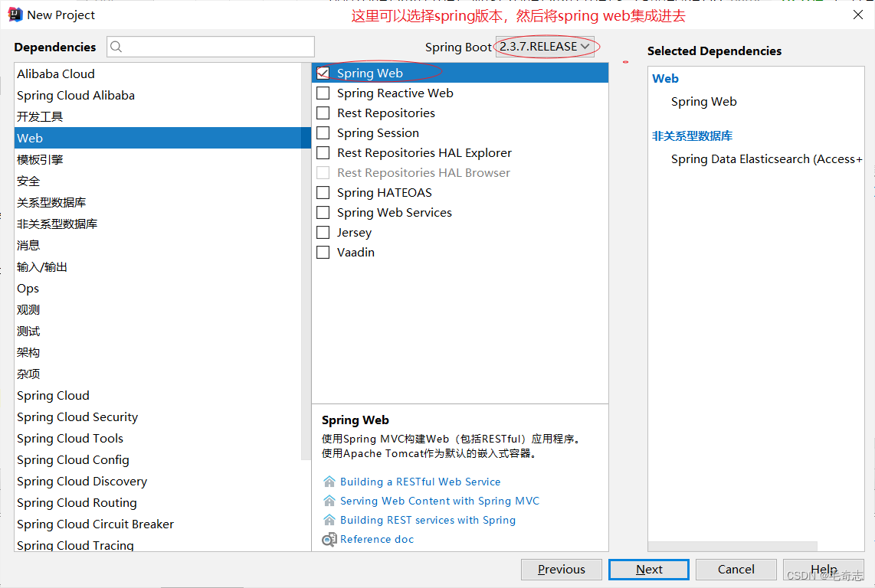Screen dimensions: 875x588
Task: Select the Spring Cloud category
Action: pyautogui.click(x=157, y=396)
